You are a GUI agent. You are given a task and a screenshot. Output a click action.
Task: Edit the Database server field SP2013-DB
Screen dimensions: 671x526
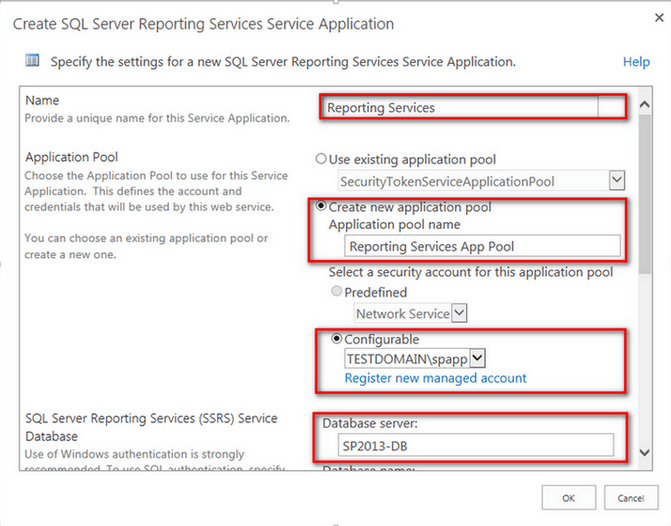coord(475,446)
